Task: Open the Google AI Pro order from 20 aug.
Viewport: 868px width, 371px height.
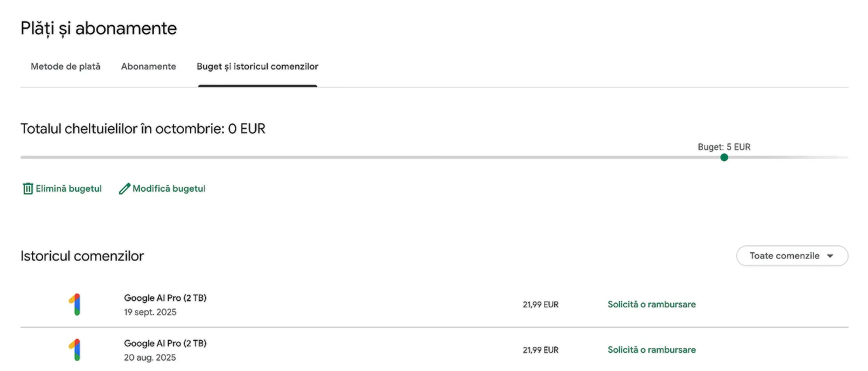Action: click(x=165, y=344)
